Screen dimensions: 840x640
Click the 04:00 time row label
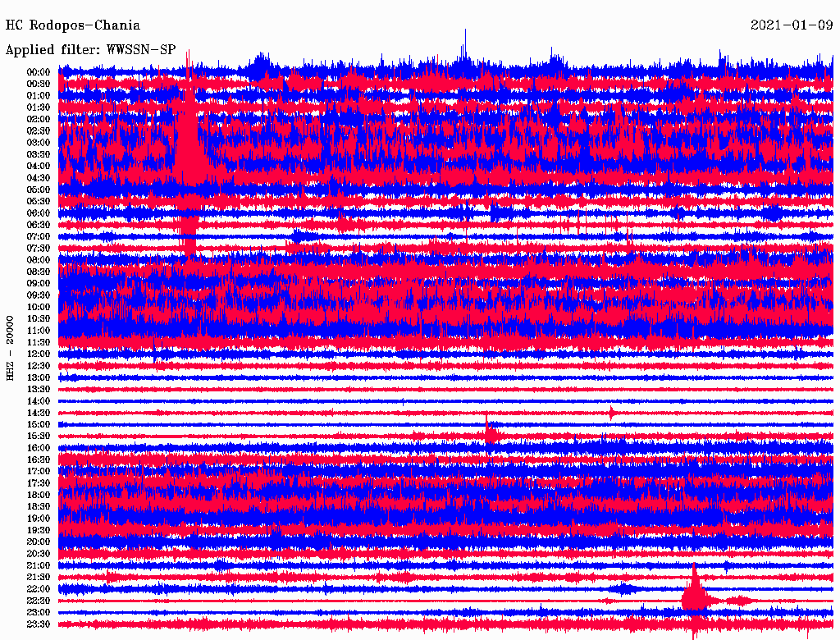[39, 166]
